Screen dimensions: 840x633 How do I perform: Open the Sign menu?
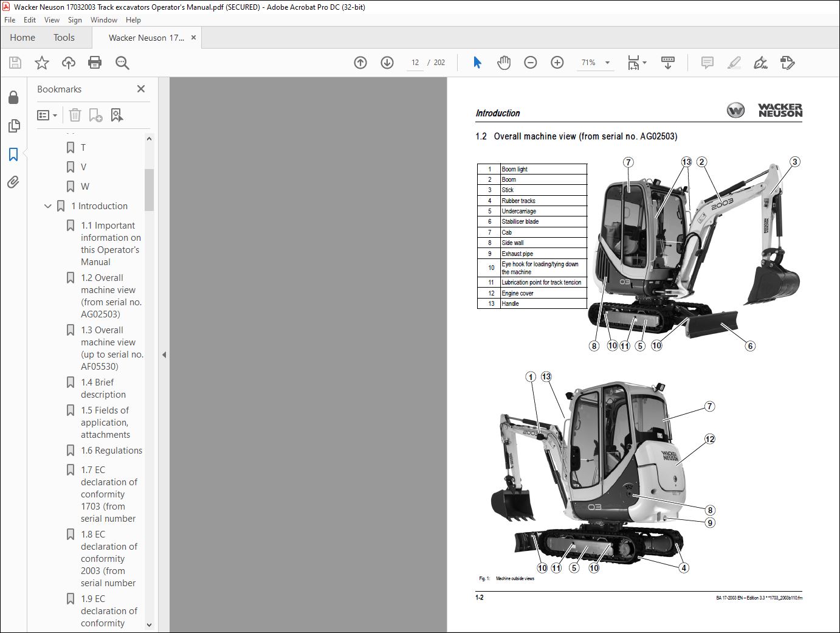(x=75, y=20)
